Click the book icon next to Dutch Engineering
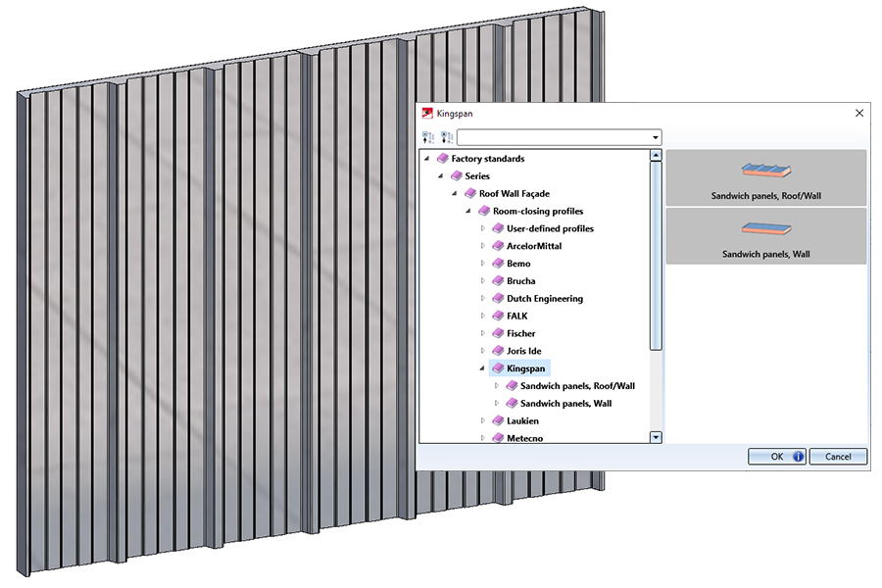The height and width of the screenshot is (588, 882). pos(498,298)
